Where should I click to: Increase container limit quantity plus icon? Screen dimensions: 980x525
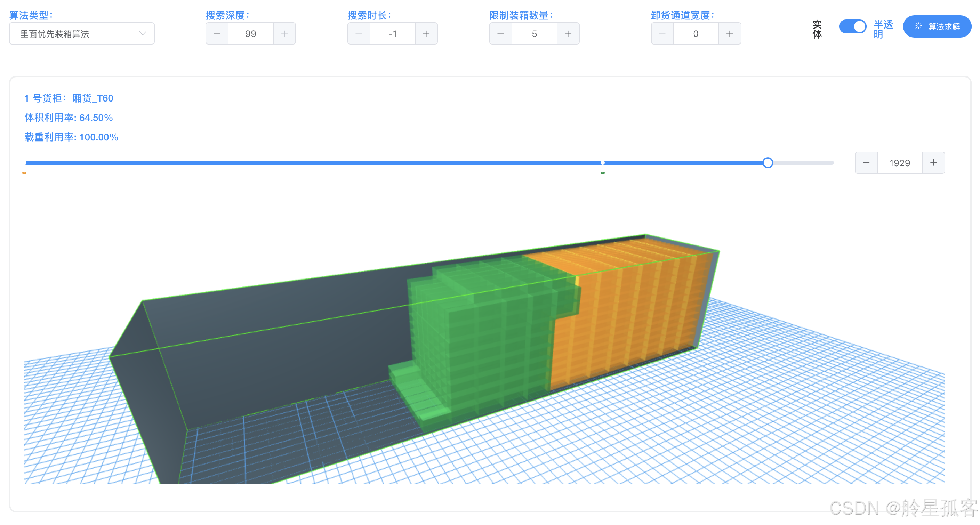point(568,34)
